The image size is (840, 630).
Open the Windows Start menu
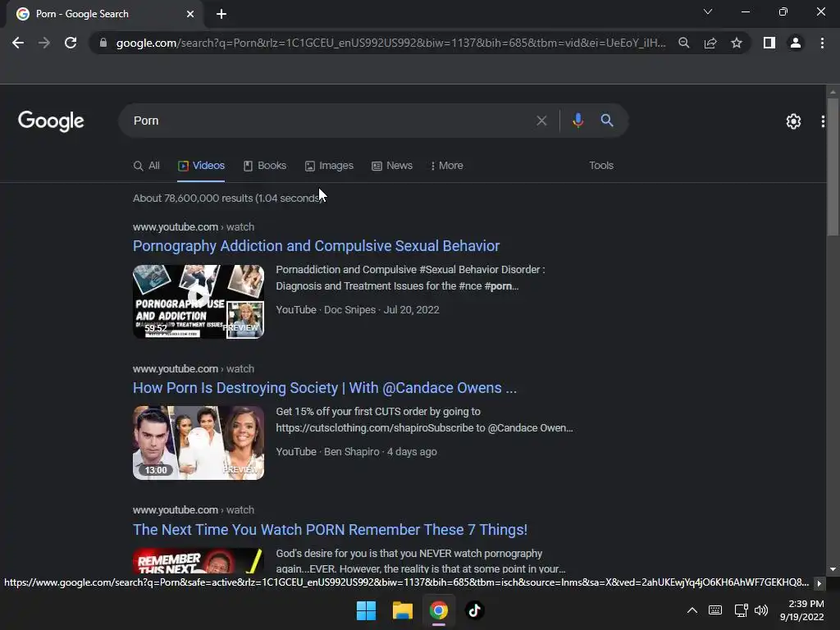coord(367,610)
